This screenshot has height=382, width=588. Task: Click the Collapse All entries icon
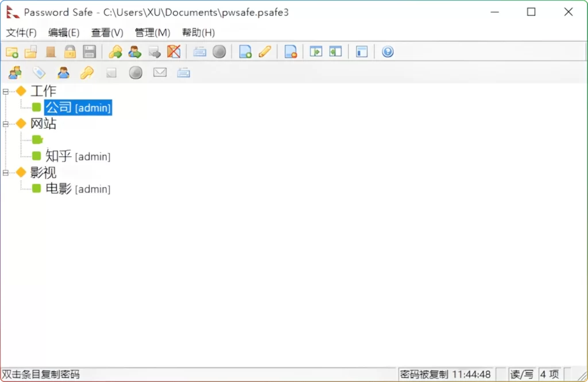(x=335, y=52)
